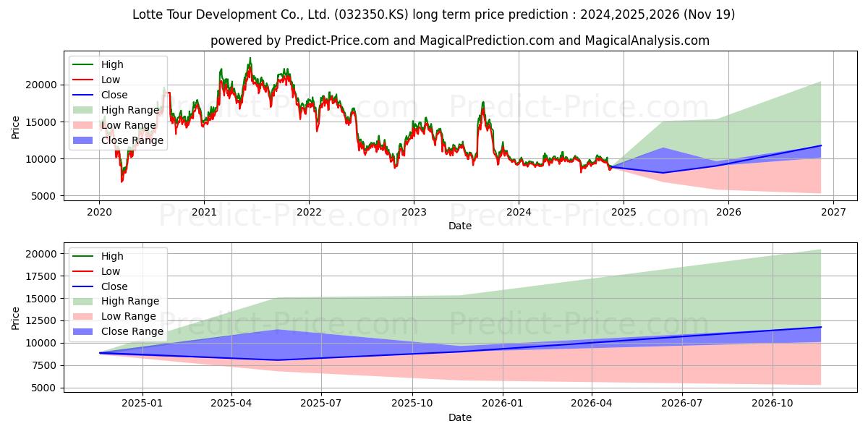Select 'Close Range' in the lower chart legend

132,332
